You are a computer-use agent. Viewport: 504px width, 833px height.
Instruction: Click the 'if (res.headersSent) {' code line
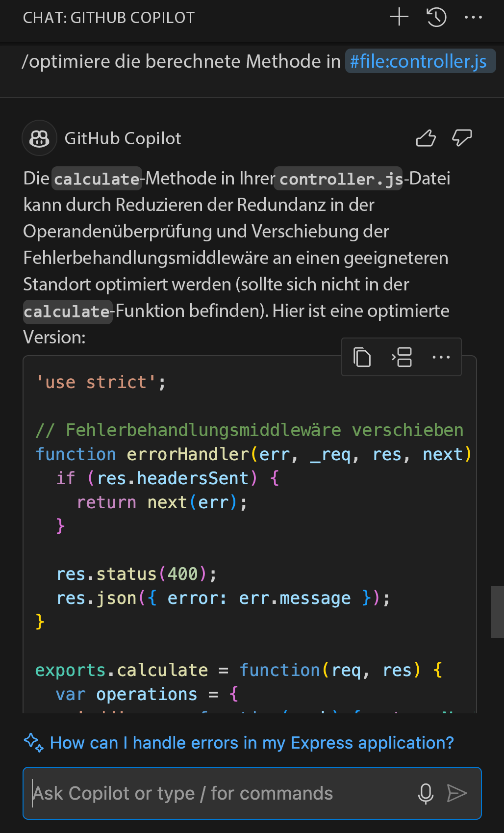[x=168, y=478]
